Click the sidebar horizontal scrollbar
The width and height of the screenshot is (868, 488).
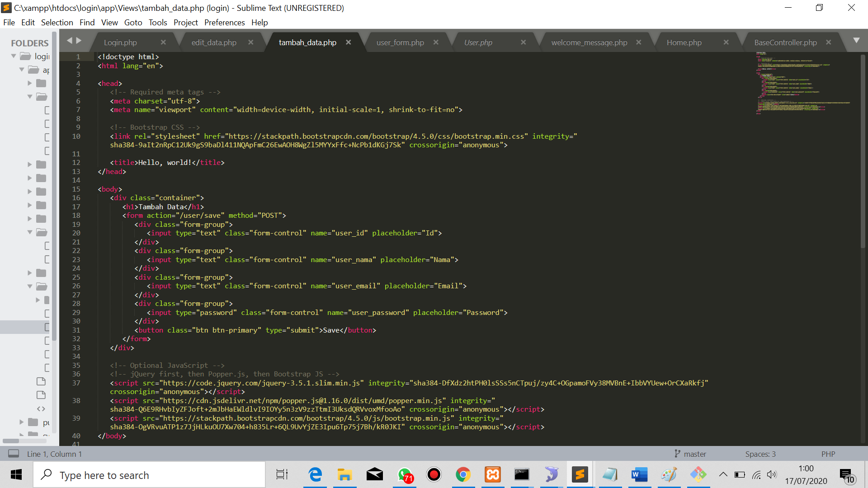[x=11, y=441]
